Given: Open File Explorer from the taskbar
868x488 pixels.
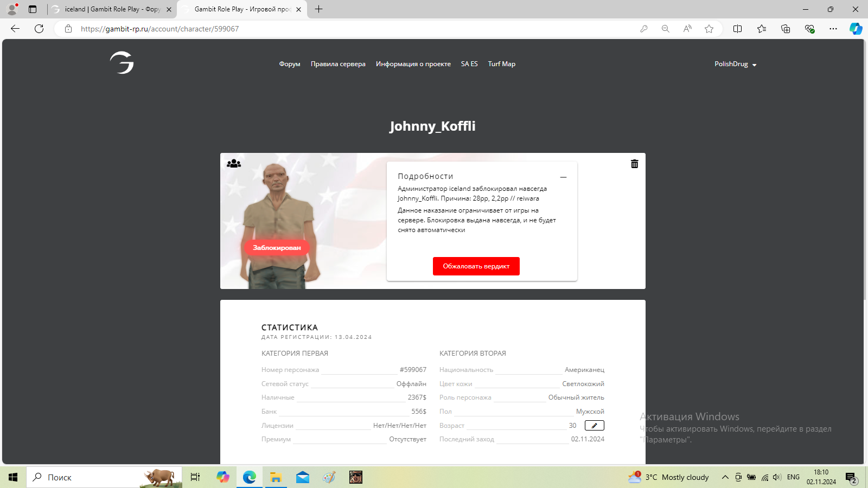Looking at the screenshot, I should (x=276, y=477).
